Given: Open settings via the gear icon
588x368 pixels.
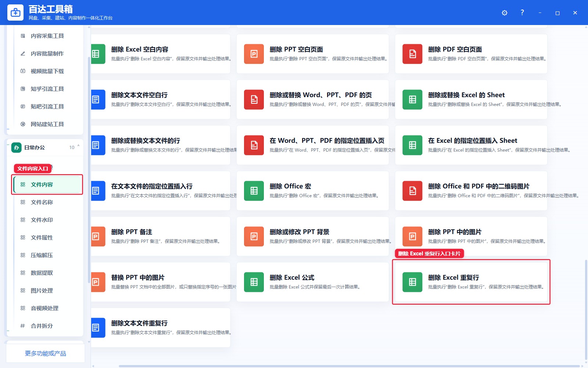Looking at the screenshot, I should coord(505,13).
